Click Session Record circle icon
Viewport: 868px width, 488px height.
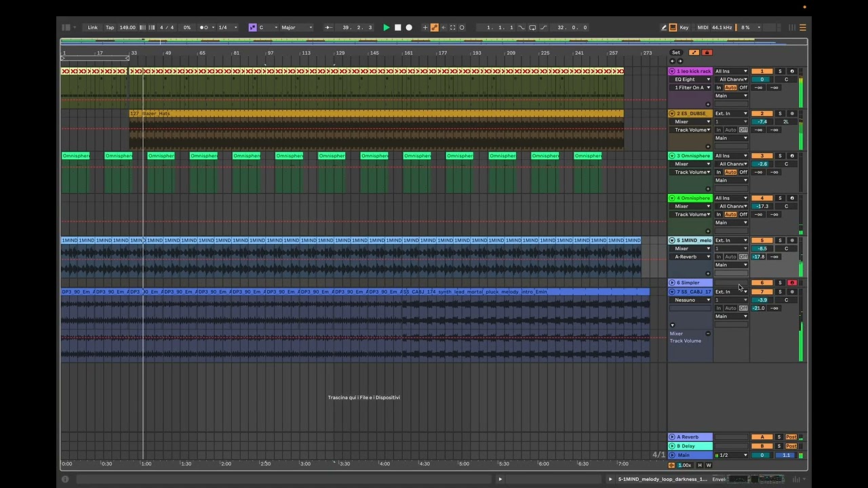point(462,27)
